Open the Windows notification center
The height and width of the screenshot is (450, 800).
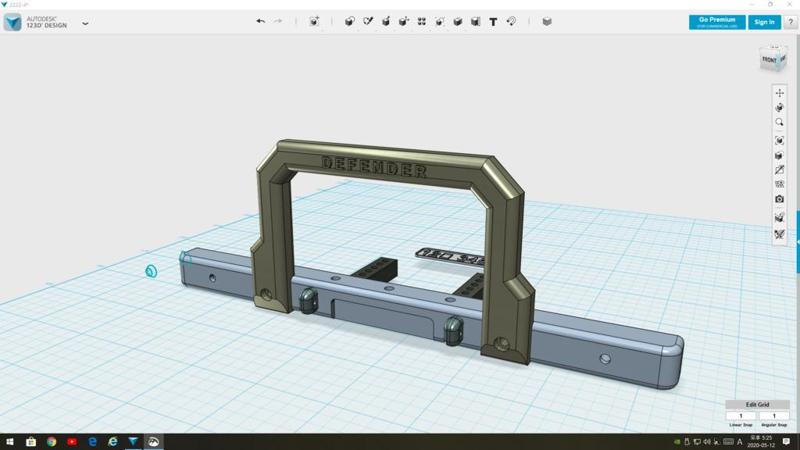(786, 442)
